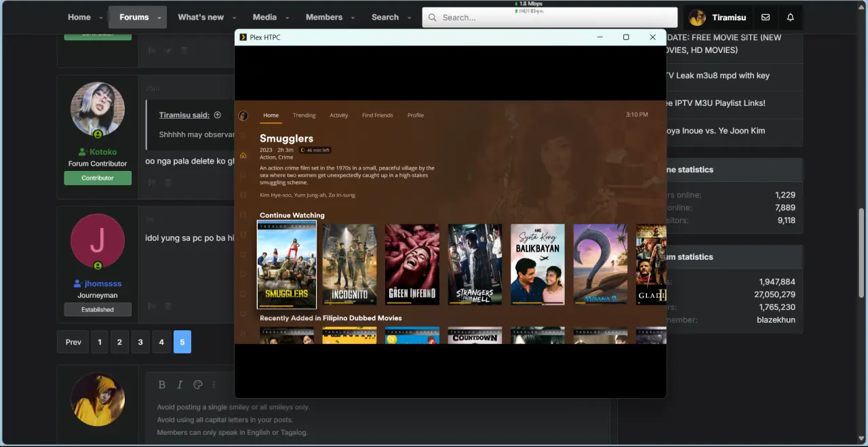Open 'Tiramisu said:' quote link
The width and height of the screenshot is (868, 447).
point(184,115)
